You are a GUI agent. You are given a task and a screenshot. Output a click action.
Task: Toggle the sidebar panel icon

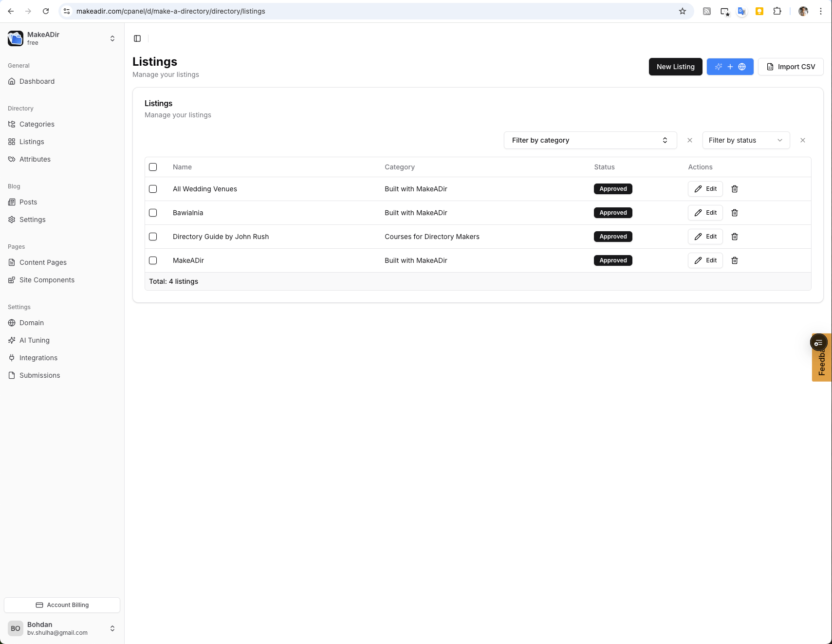pyautogui.click(x=137, y=38)
